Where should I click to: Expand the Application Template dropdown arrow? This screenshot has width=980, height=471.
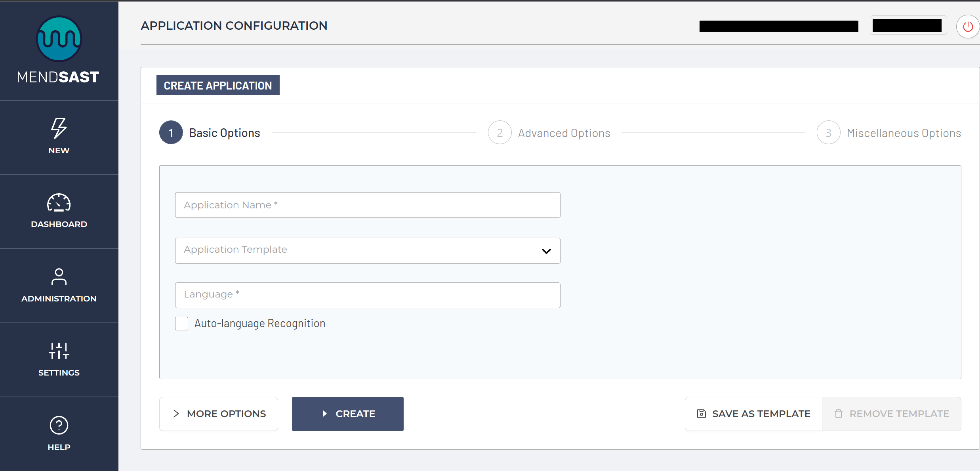point(546,251)
